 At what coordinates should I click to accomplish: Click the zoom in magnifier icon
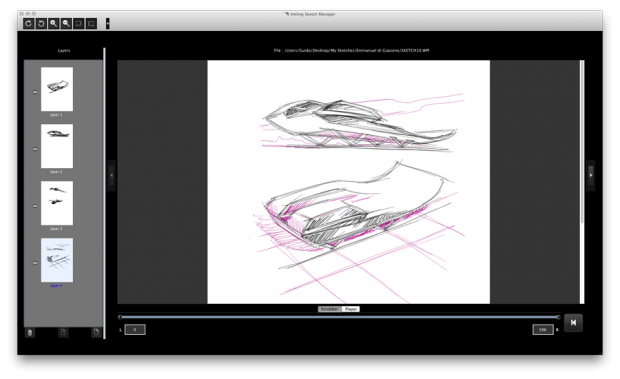(x=53, y=24)
